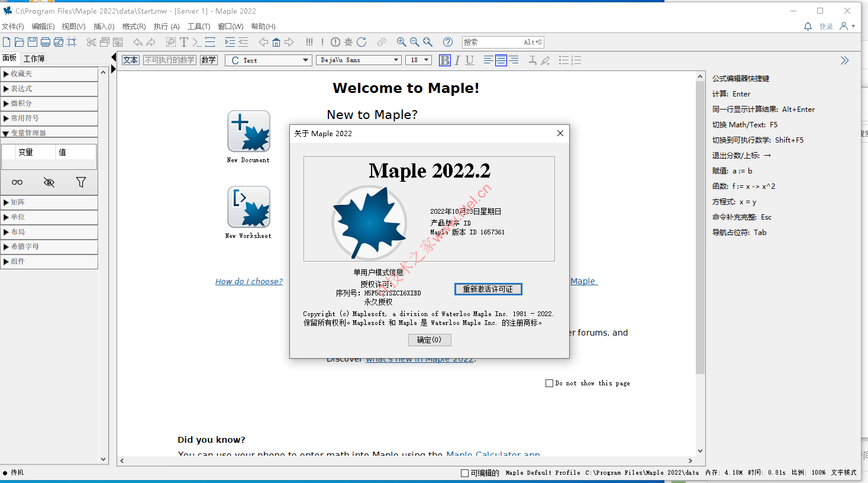This screenshot has width=868, height=483.
Task: Expand the right context panel chevrons
Action: [844, 60]
